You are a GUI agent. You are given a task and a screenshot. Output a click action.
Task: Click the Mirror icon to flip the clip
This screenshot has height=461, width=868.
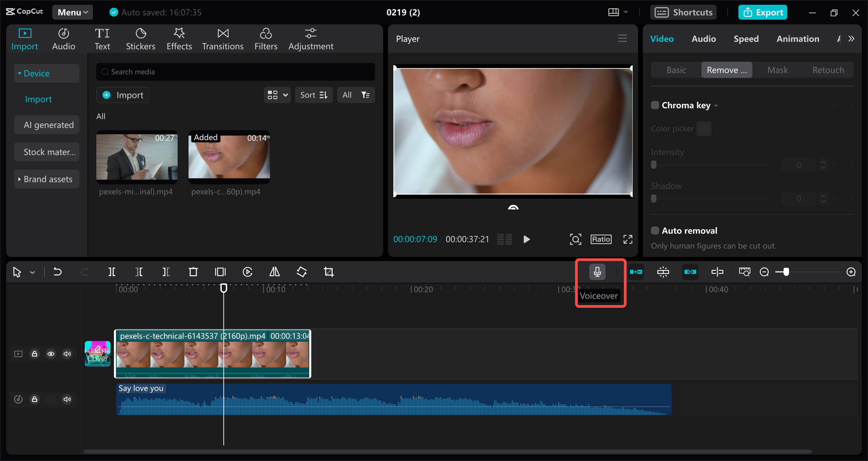click(274, 272)
